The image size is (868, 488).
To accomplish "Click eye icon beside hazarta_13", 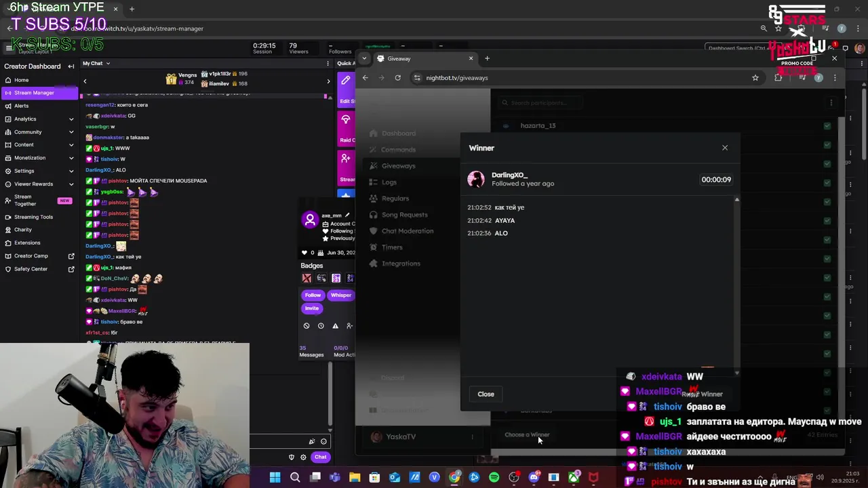I will 506,126.
